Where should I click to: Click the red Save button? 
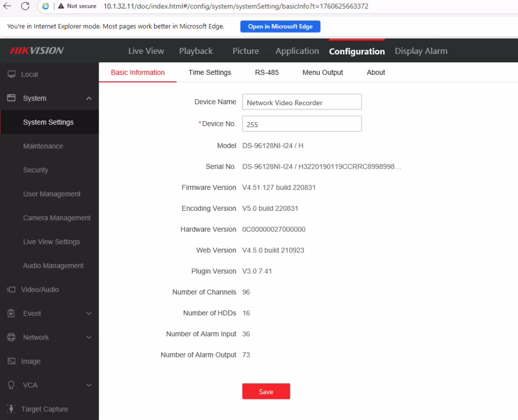coord(266,391)
